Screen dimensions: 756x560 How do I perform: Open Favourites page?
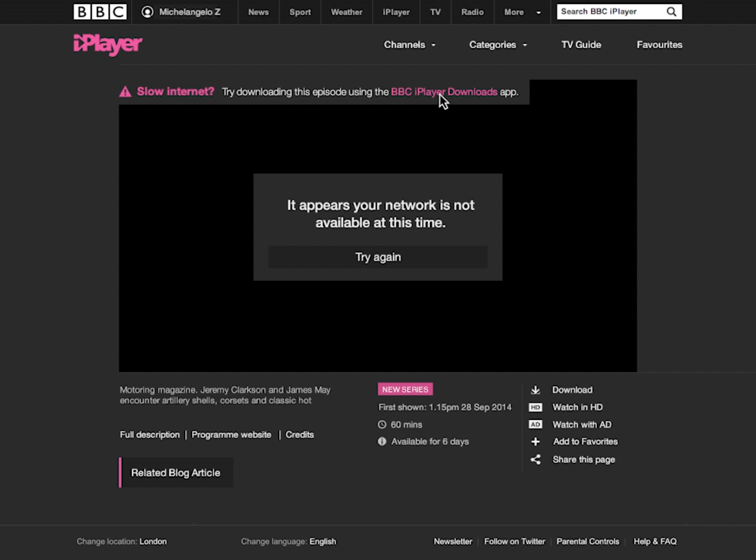pos(660,45)
